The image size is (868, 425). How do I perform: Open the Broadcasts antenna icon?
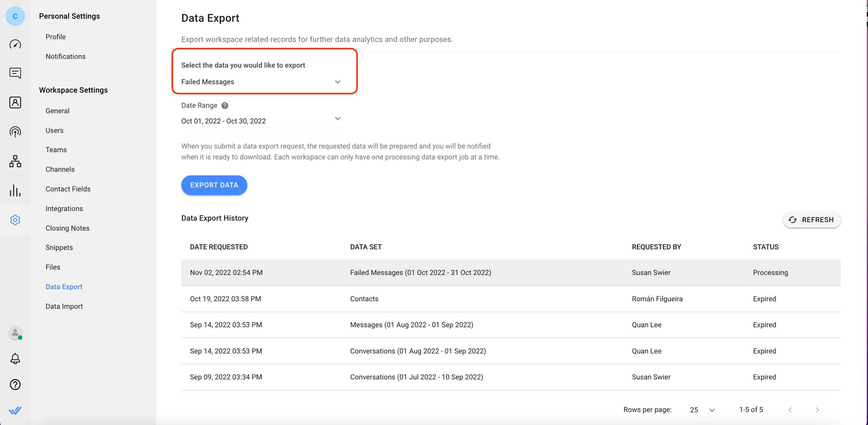15,132
